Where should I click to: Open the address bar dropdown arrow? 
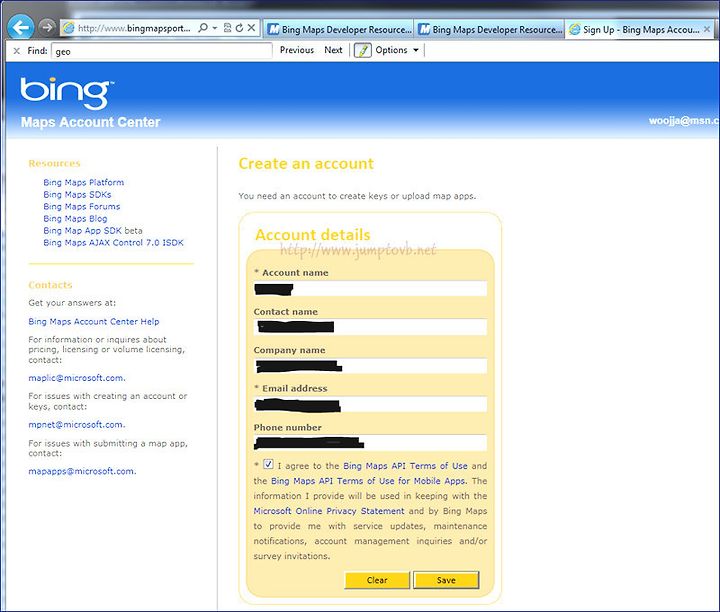pyautogui.click(x=214, y=28)
